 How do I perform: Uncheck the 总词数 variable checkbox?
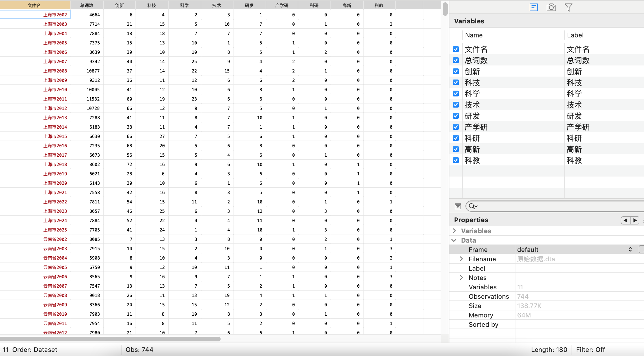[456, 60]
